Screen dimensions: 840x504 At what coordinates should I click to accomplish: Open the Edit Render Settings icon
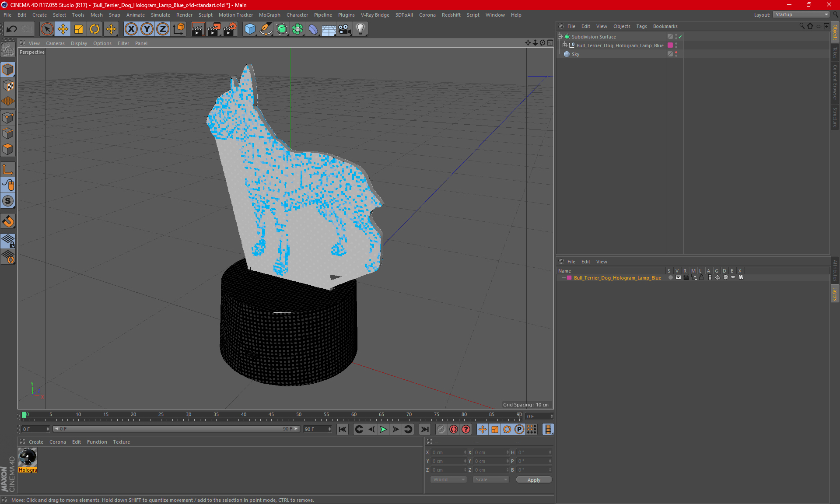pyautogui.click(x=230, y=29)
